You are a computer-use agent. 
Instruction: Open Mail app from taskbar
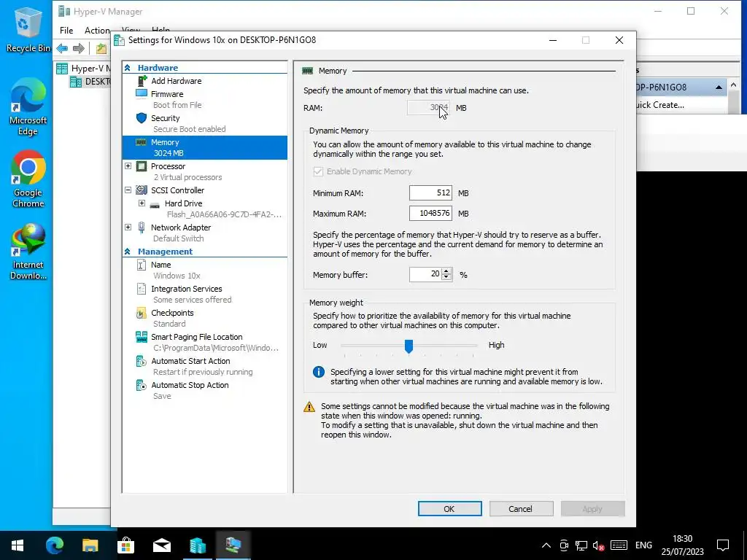[161, 545]
